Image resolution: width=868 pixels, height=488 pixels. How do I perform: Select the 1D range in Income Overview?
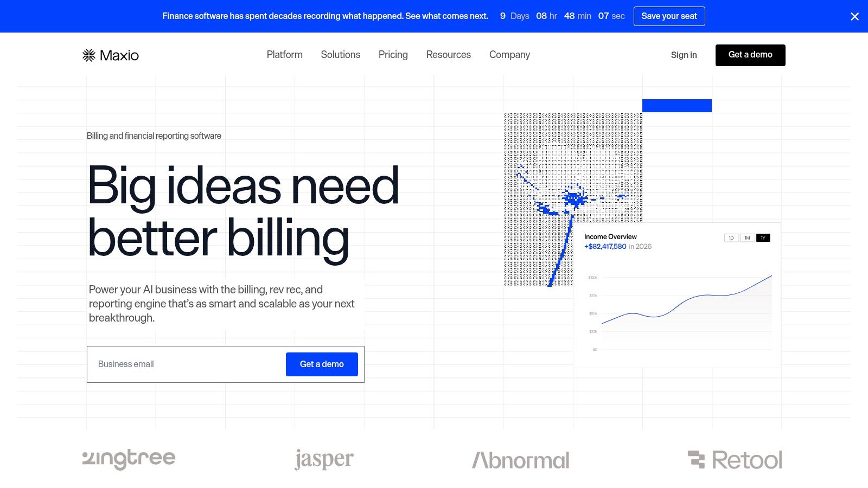(x=731, y=238)
